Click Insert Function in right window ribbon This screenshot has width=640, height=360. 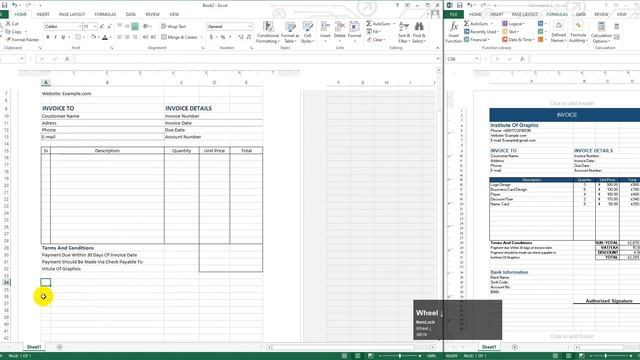click(x=453, y=32)
